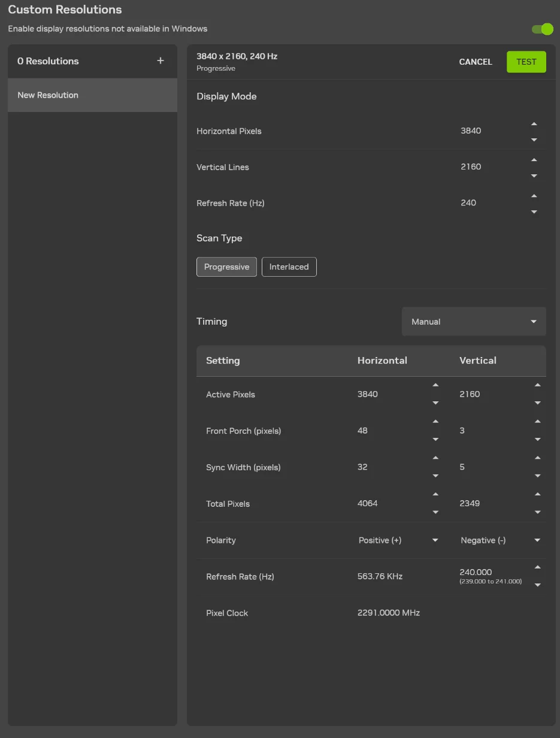Decrease vertical Active Pixels down arrow
Screen dimensions: 560x738
pyautogui.click(x=537, y=403)
